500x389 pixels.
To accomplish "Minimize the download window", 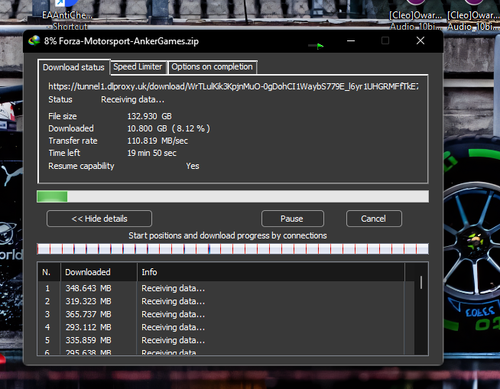I will pyautogui.click(x=351, y=41).
